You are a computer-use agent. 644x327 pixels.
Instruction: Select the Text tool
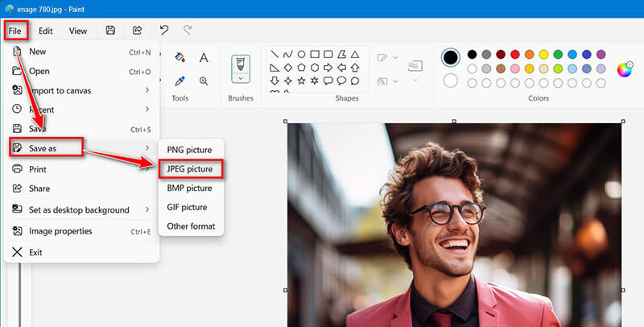[204, 57]
